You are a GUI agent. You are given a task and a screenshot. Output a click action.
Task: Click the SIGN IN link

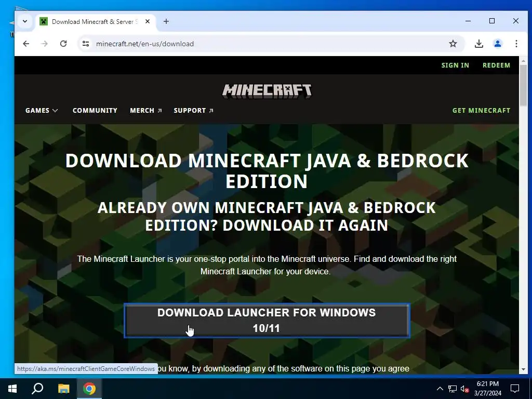tap(455, 65)
